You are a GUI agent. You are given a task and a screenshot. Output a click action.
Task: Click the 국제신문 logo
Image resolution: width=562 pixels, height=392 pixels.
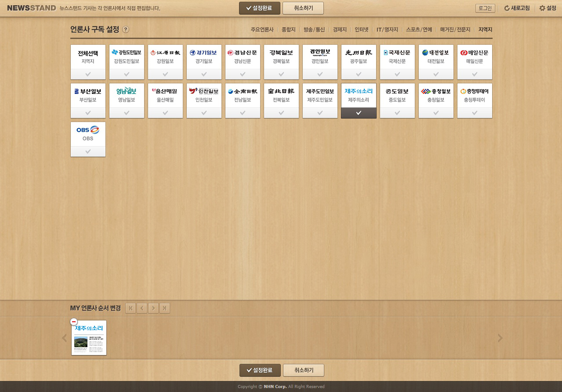click(x=397, y=52)
